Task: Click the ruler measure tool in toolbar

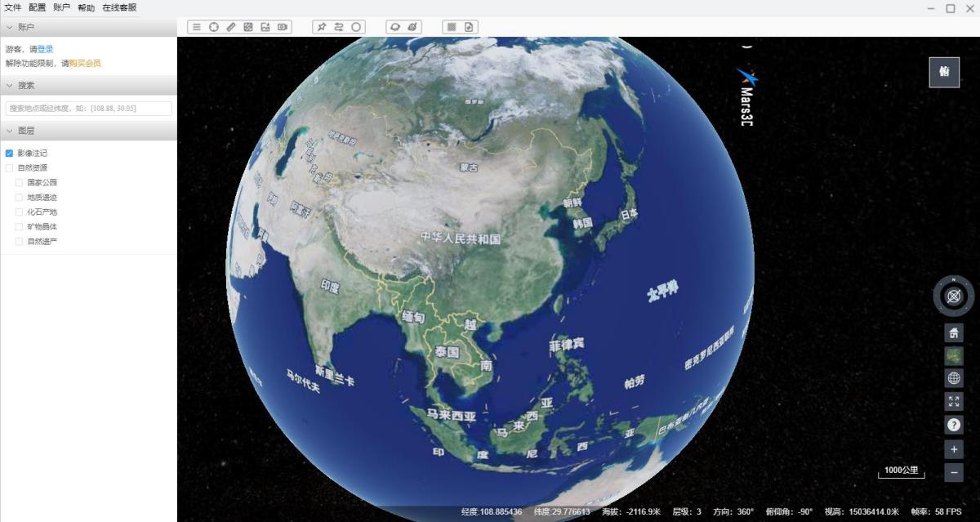Action: pos(231,27)
